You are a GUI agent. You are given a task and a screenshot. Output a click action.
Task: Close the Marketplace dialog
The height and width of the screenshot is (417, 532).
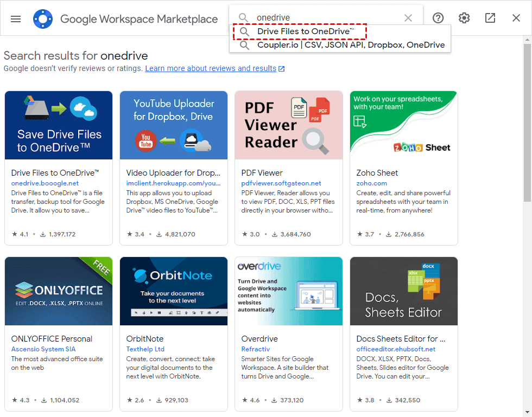tap(516, 18)
